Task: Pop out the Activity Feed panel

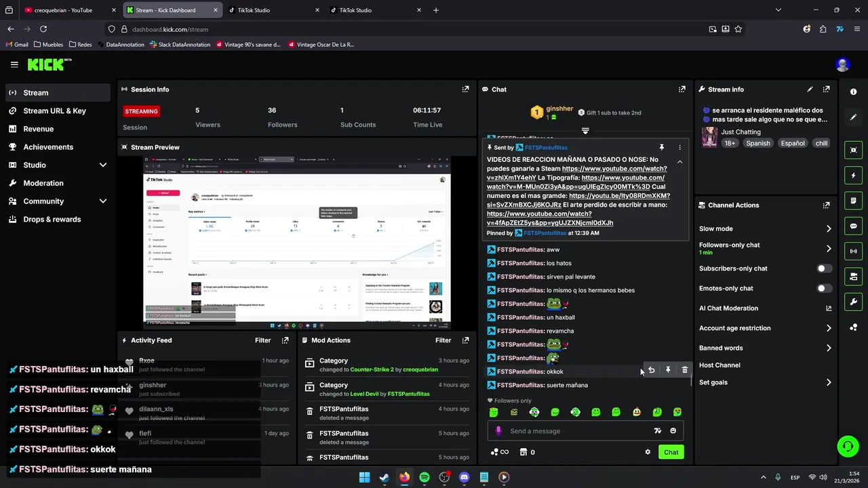Action: [285, 340]
